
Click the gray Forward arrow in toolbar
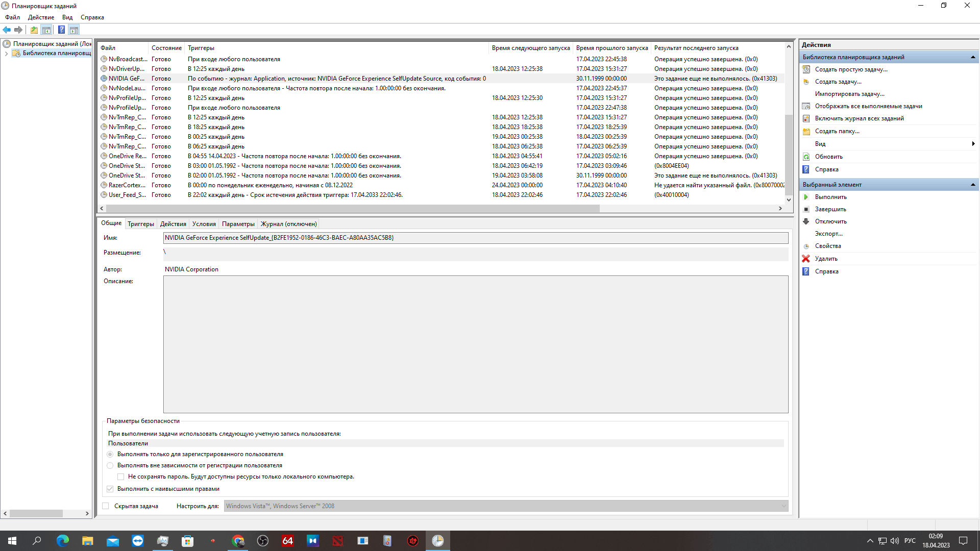point(18,30)
